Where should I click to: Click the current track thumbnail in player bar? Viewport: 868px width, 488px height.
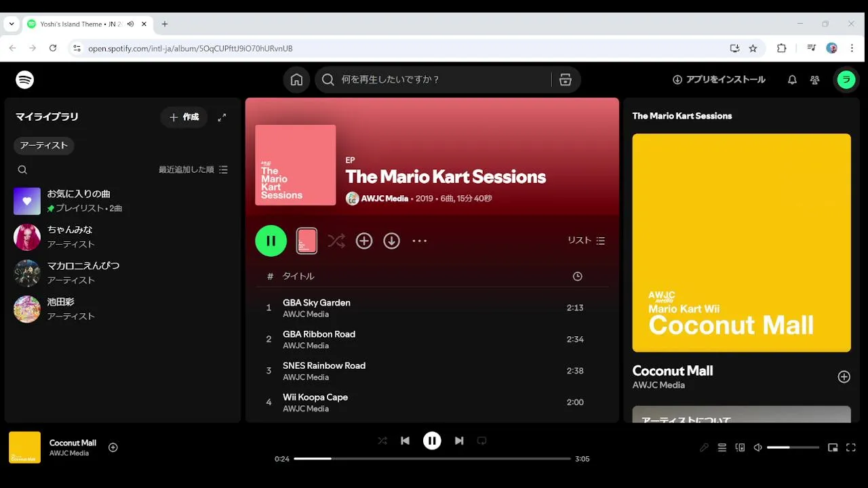[24, 447]
